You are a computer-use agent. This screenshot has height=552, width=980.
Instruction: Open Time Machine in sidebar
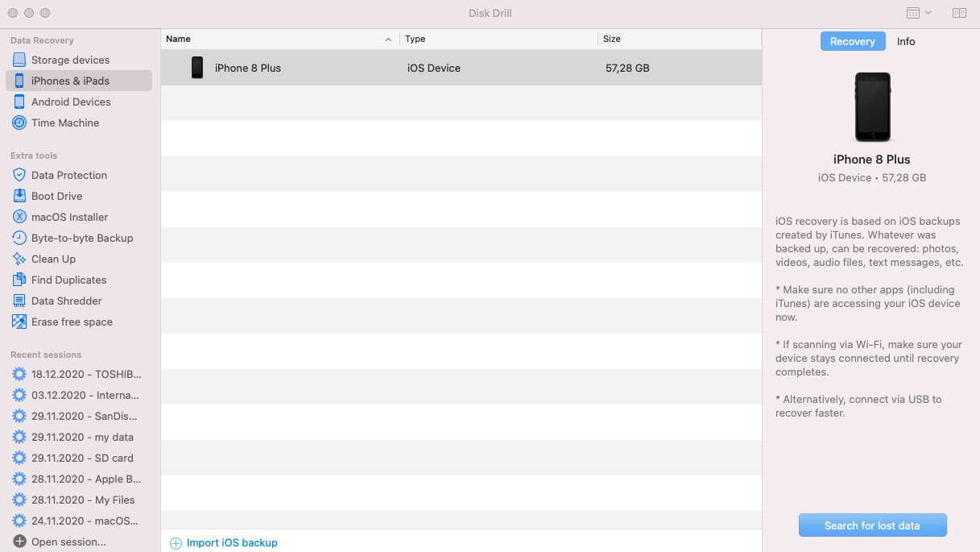[79, 122]
